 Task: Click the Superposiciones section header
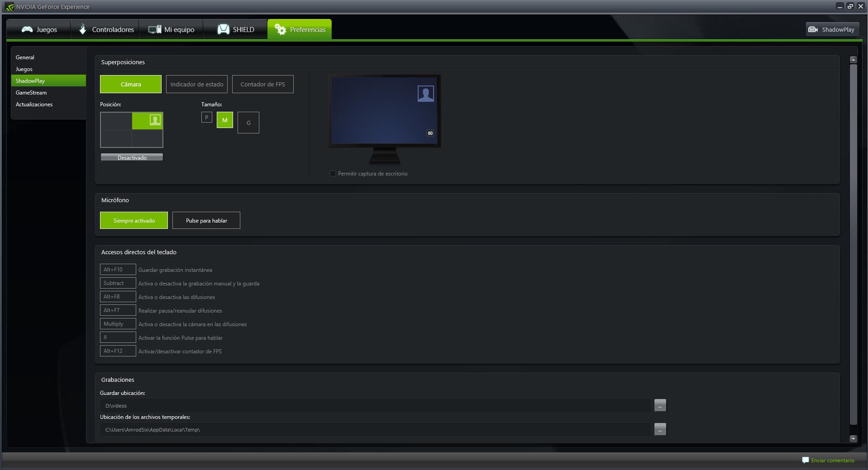coord(123,62)
